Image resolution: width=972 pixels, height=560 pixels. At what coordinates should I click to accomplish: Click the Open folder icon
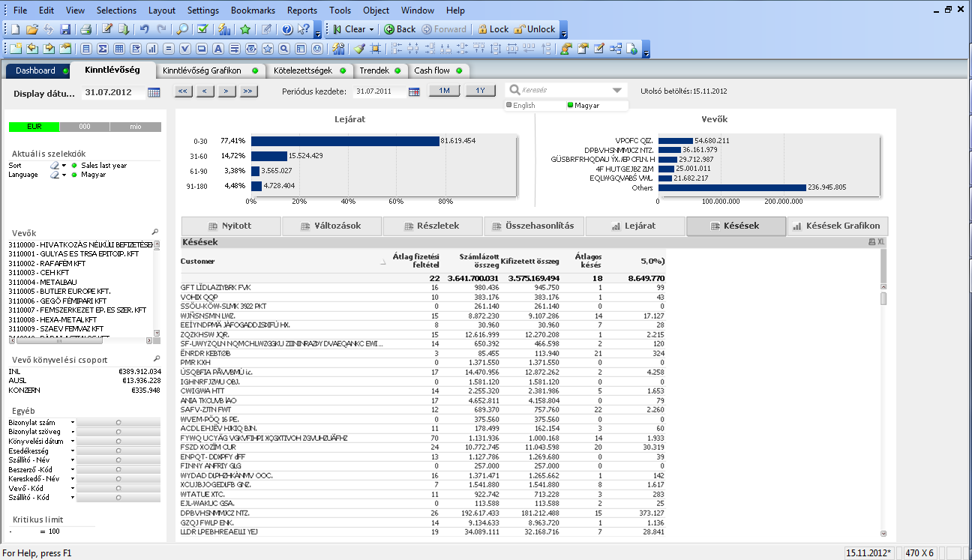coord(31,29)
